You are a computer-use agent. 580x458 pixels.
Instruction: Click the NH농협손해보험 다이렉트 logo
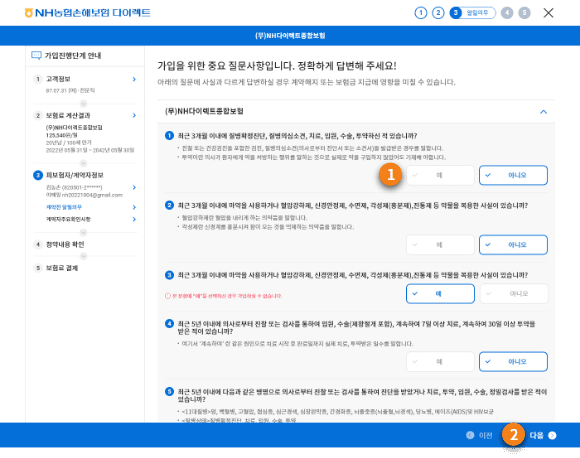pyautogui.click(x=88, y=13)
